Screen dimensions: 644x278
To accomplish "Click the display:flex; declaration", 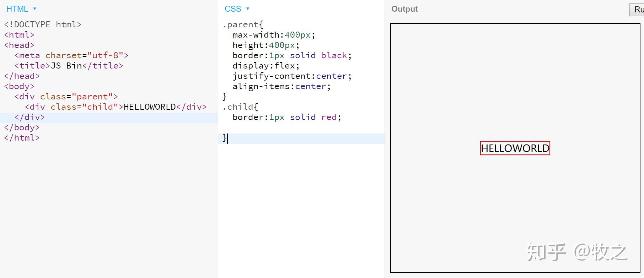I will pos(266,66).
